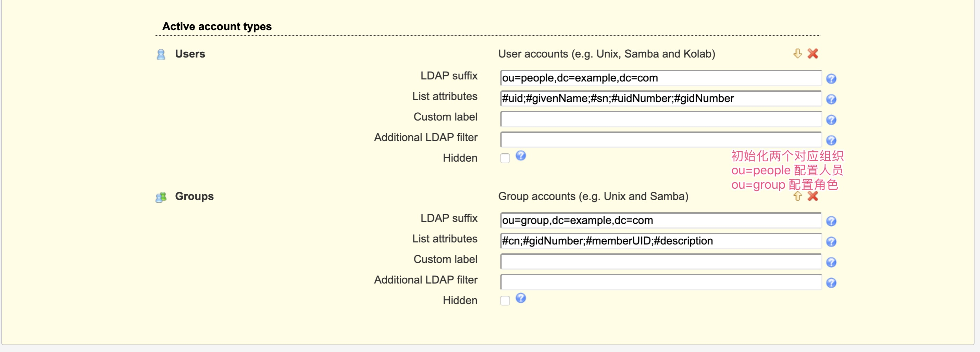Click the Groups additional LDAP filter field
The width and height of the screenshot is (980, 352).
660,282
